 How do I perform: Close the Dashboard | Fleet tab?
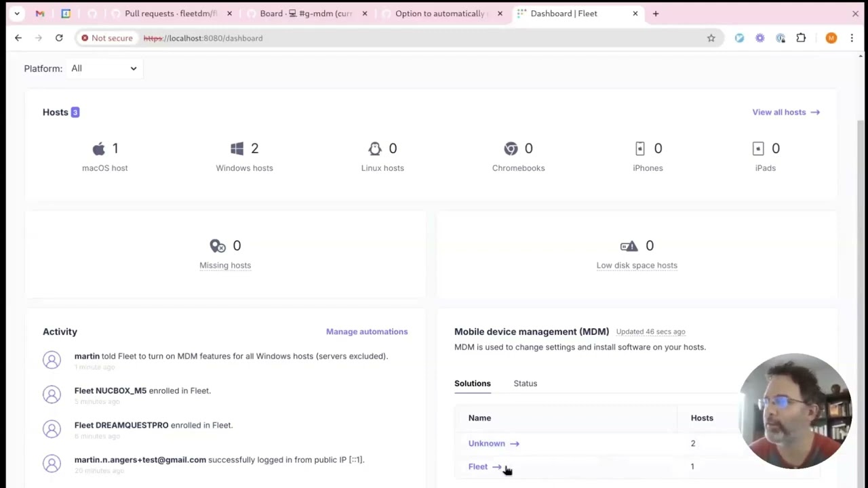[635, 14]
